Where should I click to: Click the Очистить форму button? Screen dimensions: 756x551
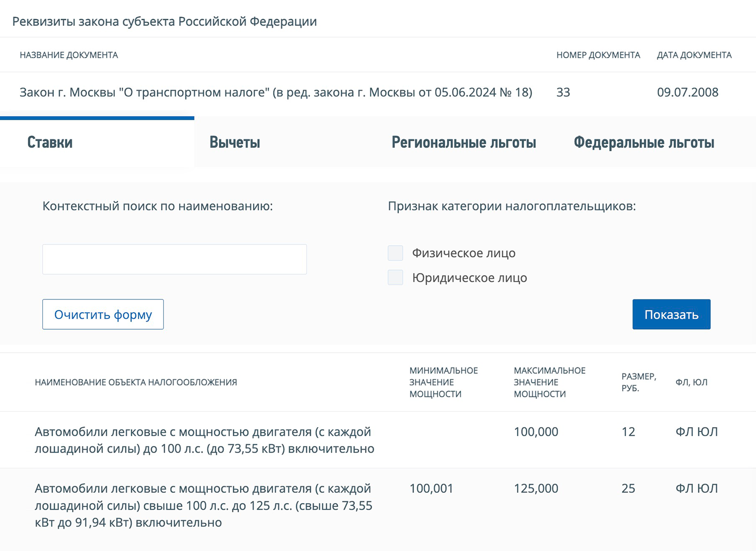(102, 314)
